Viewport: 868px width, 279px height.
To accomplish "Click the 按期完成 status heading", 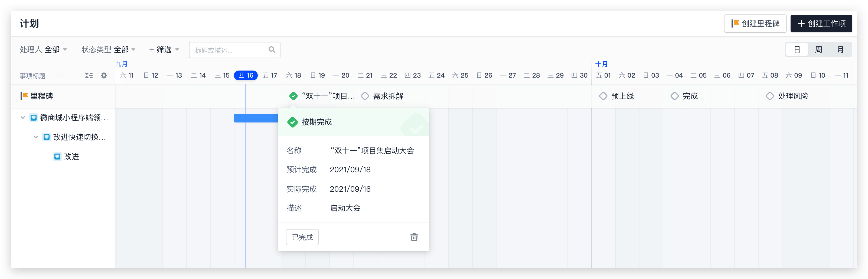I will pyautogui.click(x=316, y=122).
